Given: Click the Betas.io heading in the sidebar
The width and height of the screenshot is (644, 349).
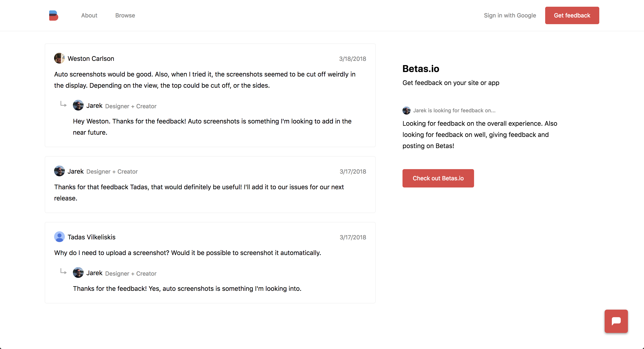Looking at the screenshot, I should point(420,69).
